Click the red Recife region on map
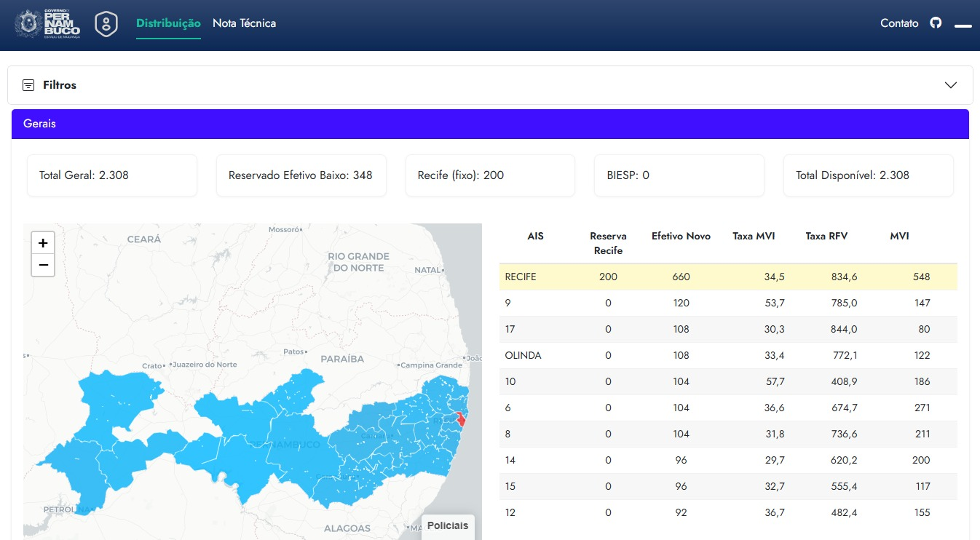 coord(460,419)
